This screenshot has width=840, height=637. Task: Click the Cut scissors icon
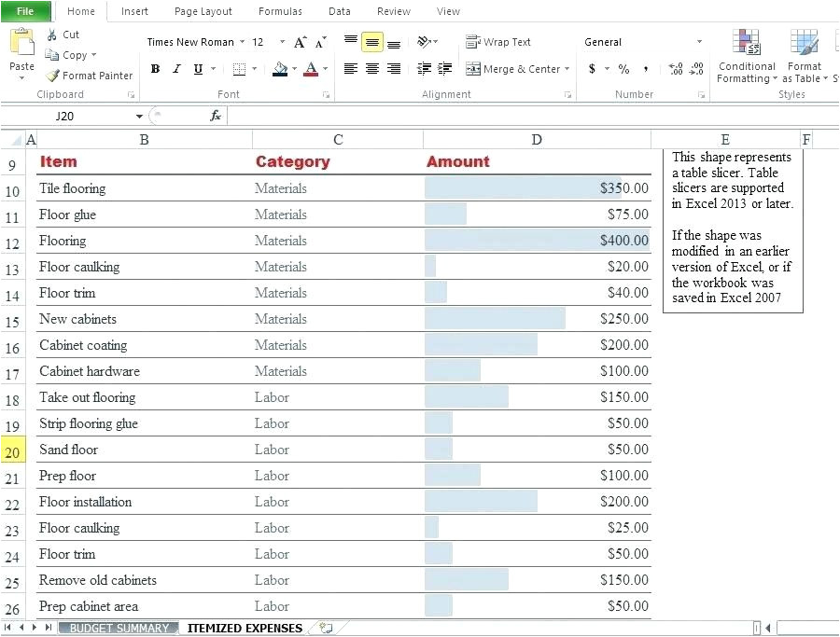tap(52, 35)
